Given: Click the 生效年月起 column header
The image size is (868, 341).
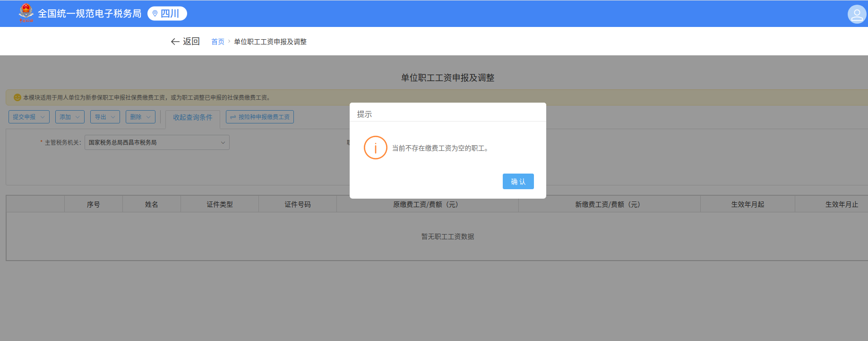Looking at the screenshot, I should click(x=747, y=204).
